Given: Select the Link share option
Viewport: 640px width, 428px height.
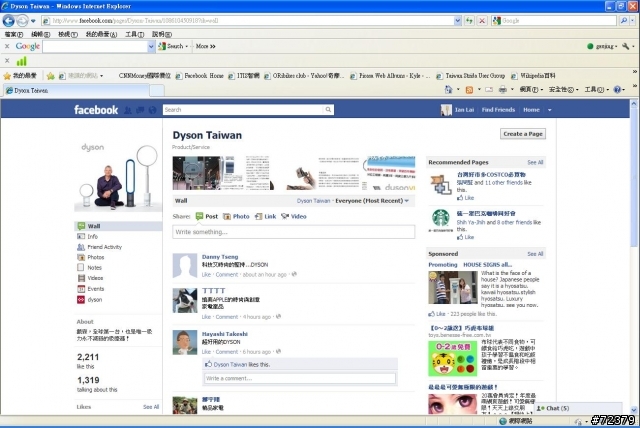Looking at the screenshot, I should pos(265,216).
